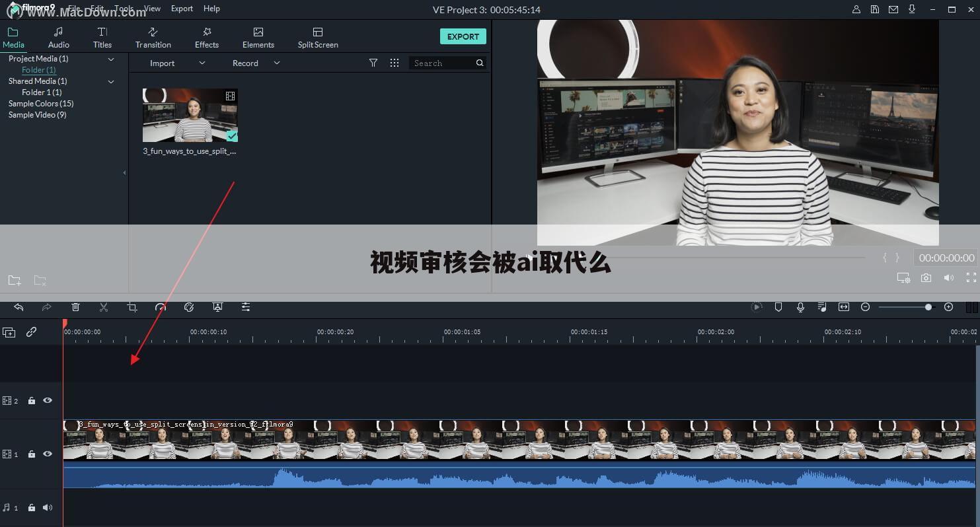Delete selected clip with trash icon
This screenshot has width=980, height=527.
tap(75, 307)
